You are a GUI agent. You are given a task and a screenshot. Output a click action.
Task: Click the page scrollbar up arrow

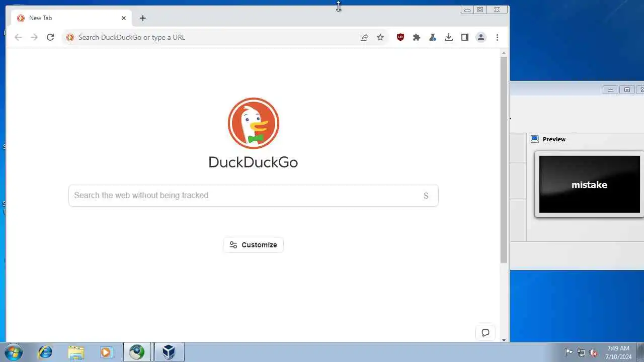click(x=504, y=53)
